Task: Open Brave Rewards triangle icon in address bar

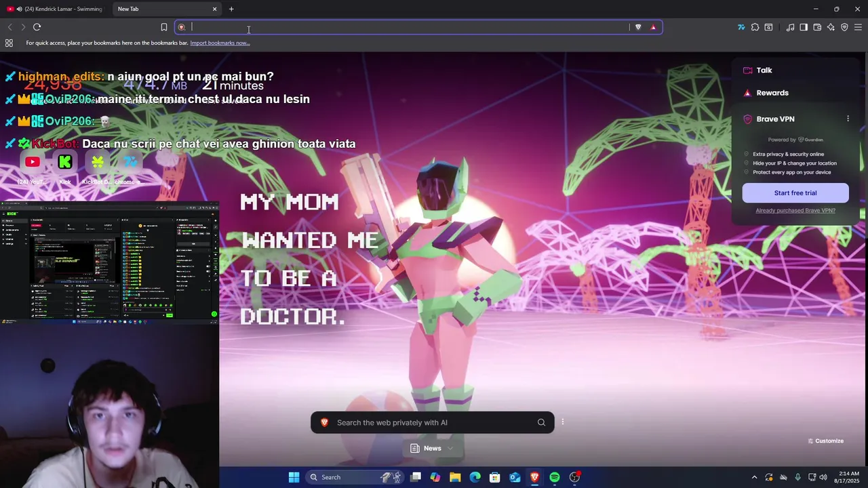Action: coord(653,27)
